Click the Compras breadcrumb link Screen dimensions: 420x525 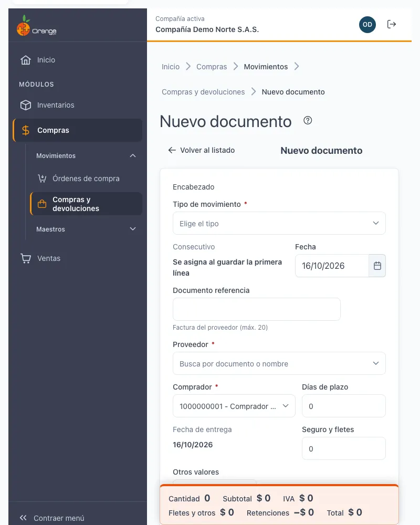point(212,67)
